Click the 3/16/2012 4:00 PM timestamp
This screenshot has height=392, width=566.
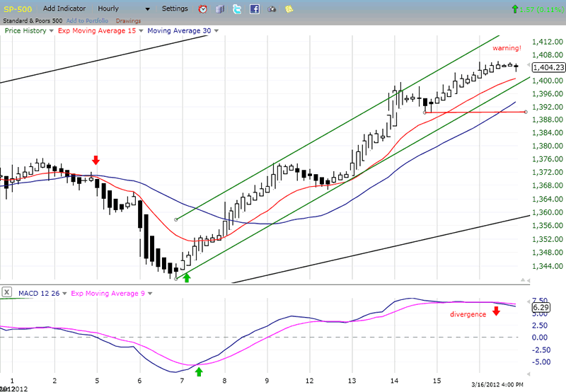point(497,384)
